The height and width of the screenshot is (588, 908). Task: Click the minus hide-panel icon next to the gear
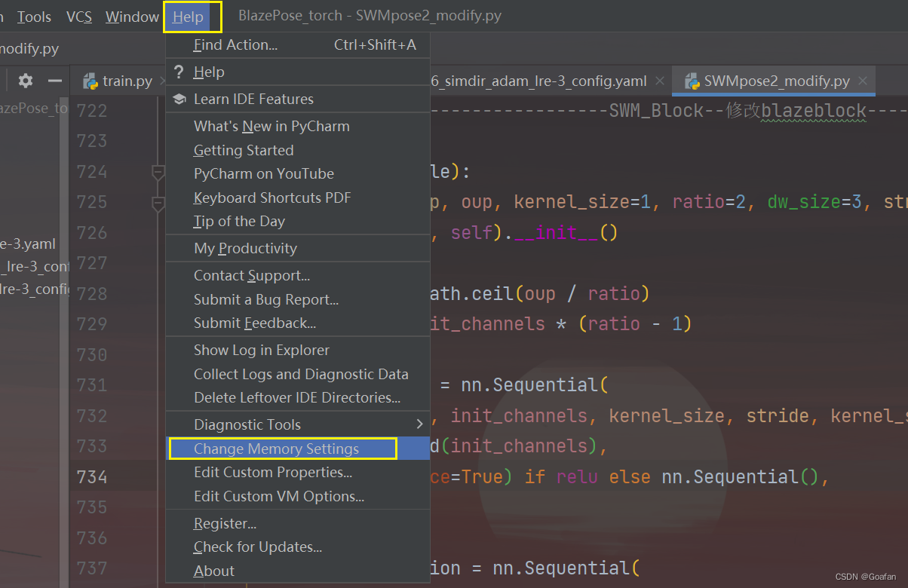click(x=54, y=81)
